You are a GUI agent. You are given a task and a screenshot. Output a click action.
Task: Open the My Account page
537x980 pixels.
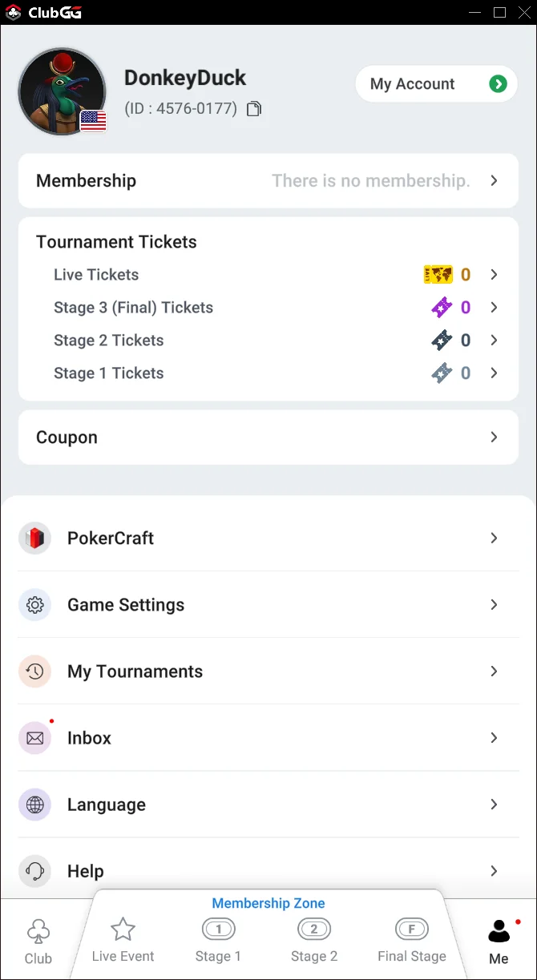coord(436,83)
